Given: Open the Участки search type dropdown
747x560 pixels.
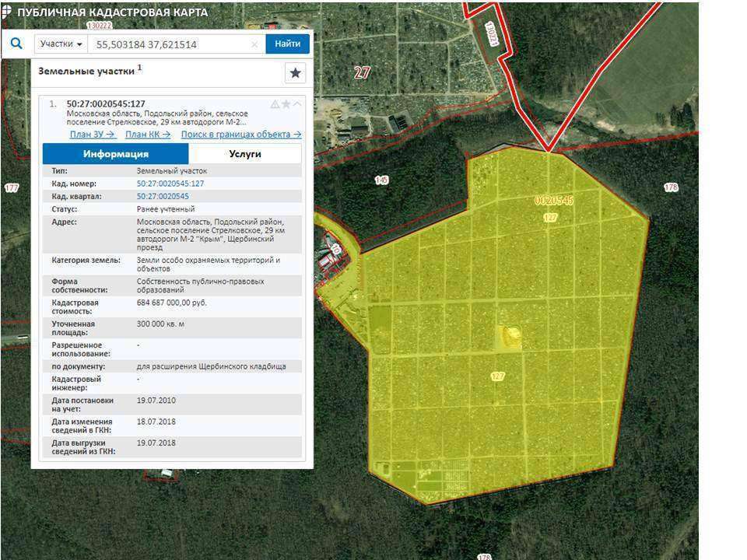Looking at the screenshot, I should [x=61, y=44].
